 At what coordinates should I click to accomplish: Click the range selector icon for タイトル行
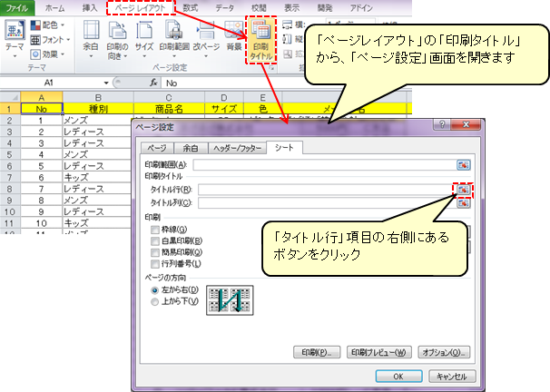pyautogui.click(x=464, y=190)
